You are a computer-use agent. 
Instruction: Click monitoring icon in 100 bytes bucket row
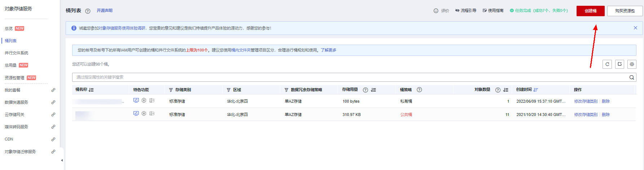click(x=136, y=100)
